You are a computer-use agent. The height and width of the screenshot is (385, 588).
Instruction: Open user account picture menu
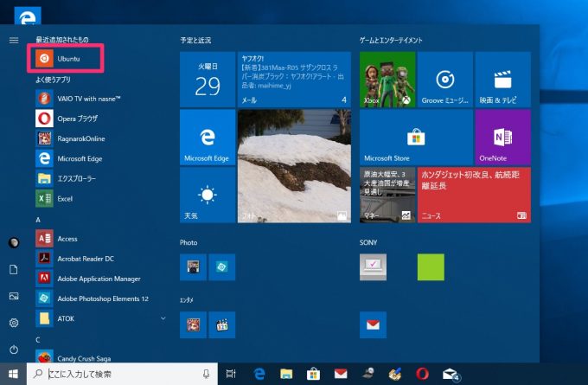coord(14,242)
